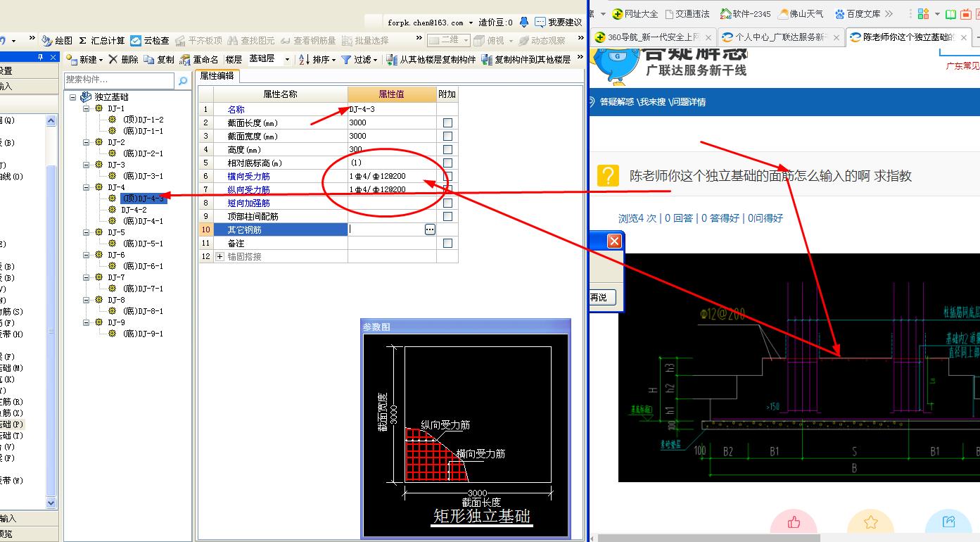Viewport: 980px width, 542px height.
Task: Open 软件-2345 bookmark in browser
Action: pos(745,13)
